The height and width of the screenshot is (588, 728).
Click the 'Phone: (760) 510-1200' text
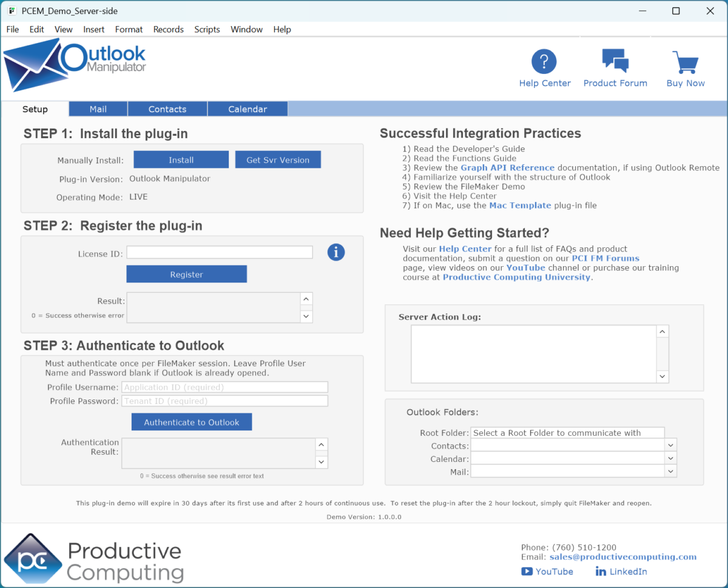(x=568, y=547)
